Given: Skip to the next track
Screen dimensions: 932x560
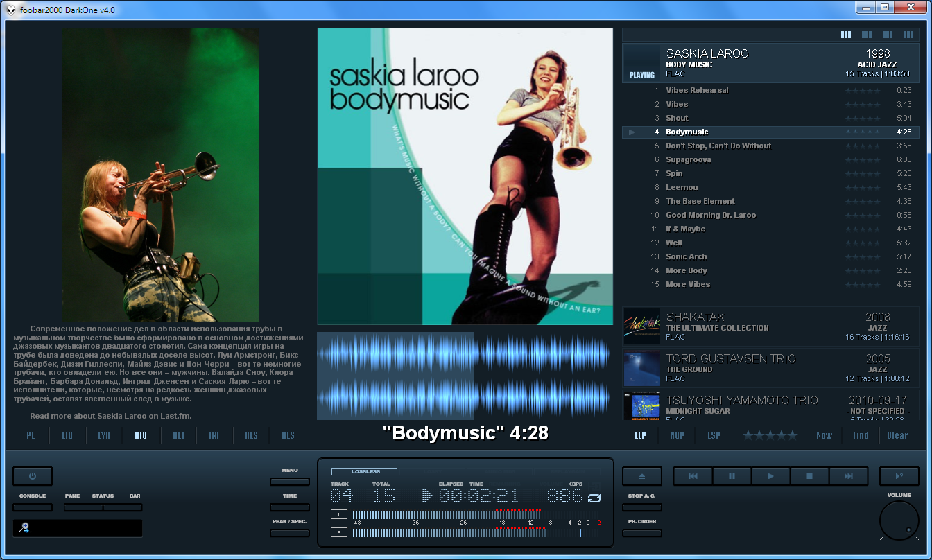Looking at the screenshot, I should pyautogui.click(x=849, y=476).
